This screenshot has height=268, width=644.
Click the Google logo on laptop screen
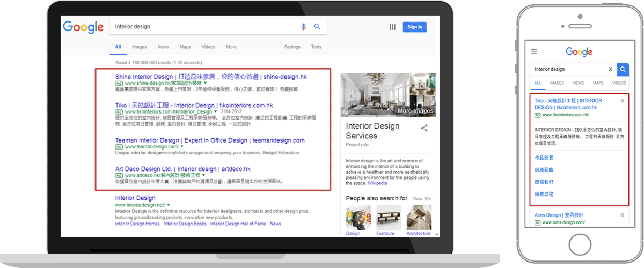point(83,27)
